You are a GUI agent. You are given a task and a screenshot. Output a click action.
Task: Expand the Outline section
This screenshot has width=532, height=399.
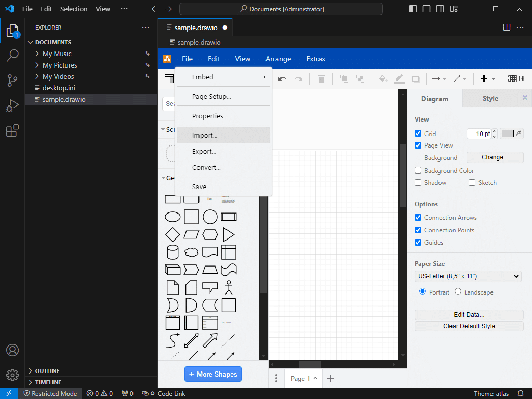point(91,371)
